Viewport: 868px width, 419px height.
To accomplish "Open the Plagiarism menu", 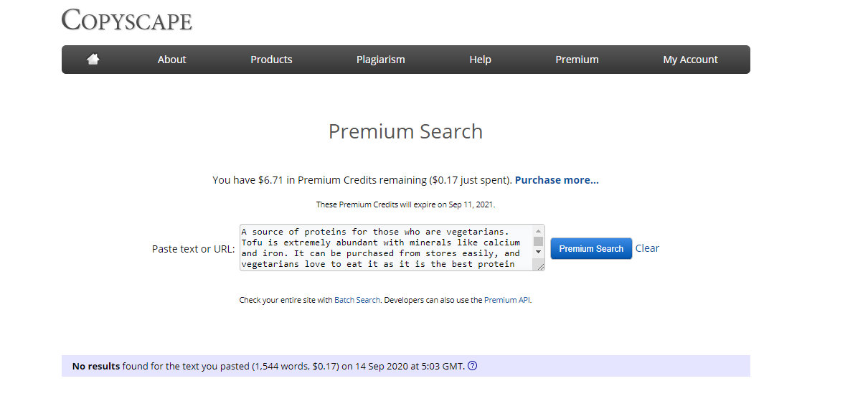I will coord(380,60).
